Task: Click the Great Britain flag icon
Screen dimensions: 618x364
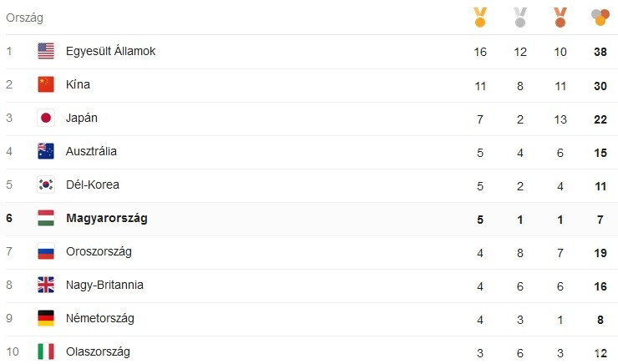Action: click(46, 285)
